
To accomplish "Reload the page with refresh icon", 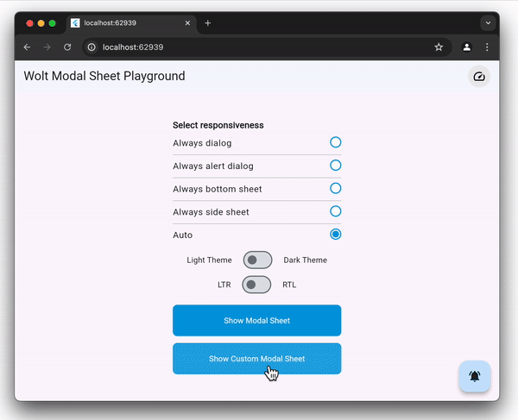I will (x=67, y=47).
